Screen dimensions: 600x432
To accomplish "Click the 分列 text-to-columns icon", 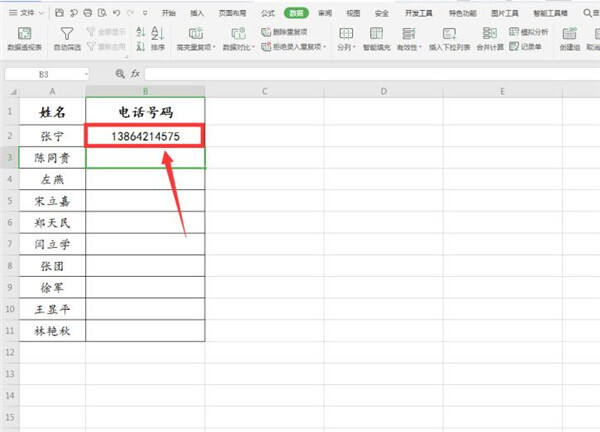I will 346,33.
